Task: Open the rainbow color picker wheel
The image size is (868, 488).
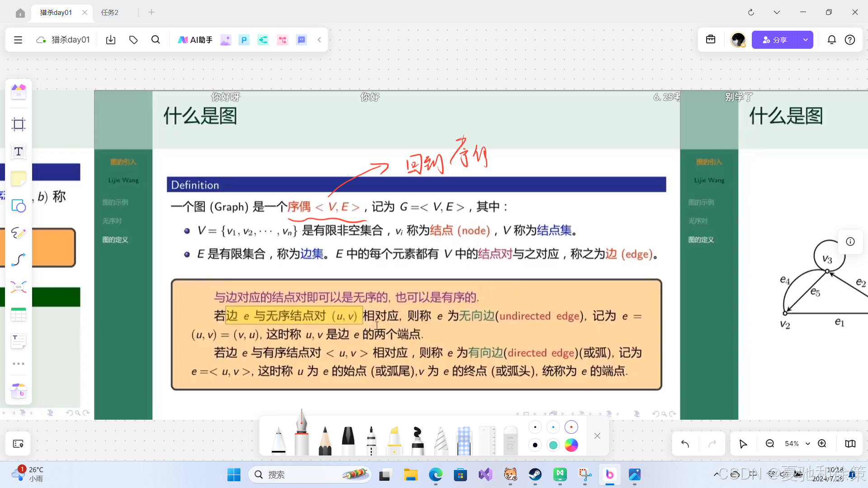Action: coord(571,445)
